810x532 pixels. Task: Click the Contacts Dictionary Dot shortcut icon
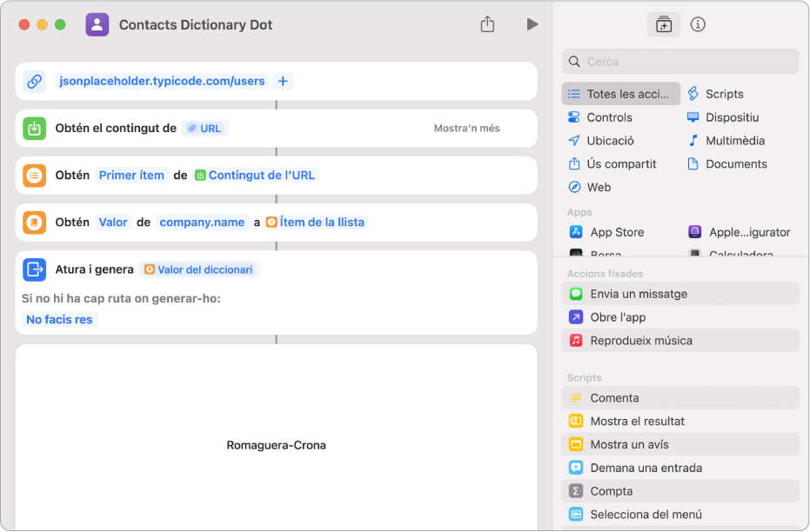(97, 24)
